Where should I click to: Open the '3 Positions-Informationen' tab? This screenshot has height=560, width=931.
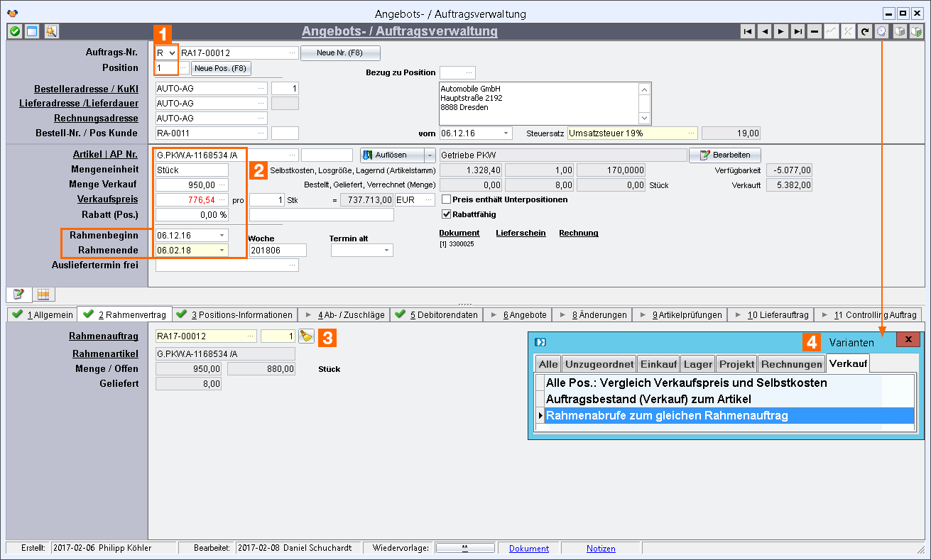(x=234, y=314)
